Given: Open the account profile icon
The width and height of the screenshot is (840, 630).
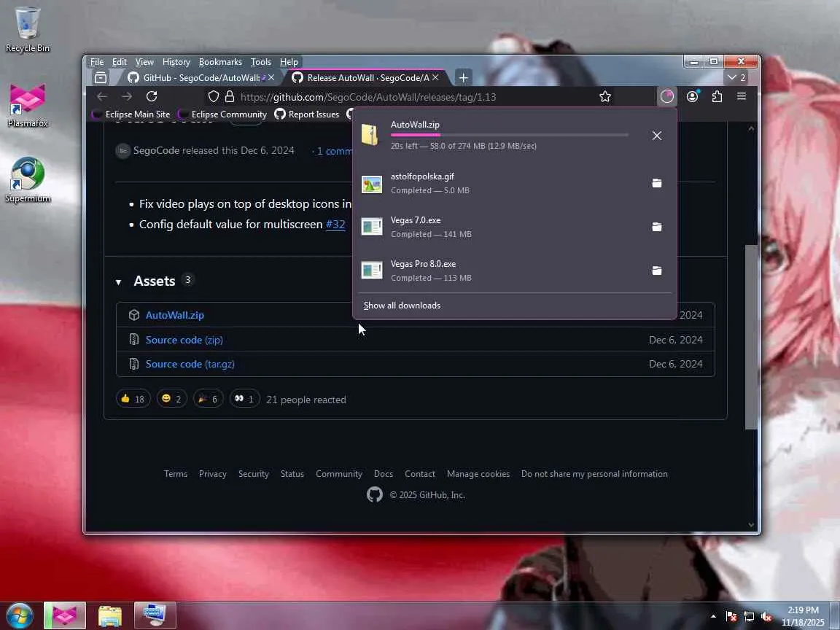Looking at the screenshot, I should click(692, 96).
